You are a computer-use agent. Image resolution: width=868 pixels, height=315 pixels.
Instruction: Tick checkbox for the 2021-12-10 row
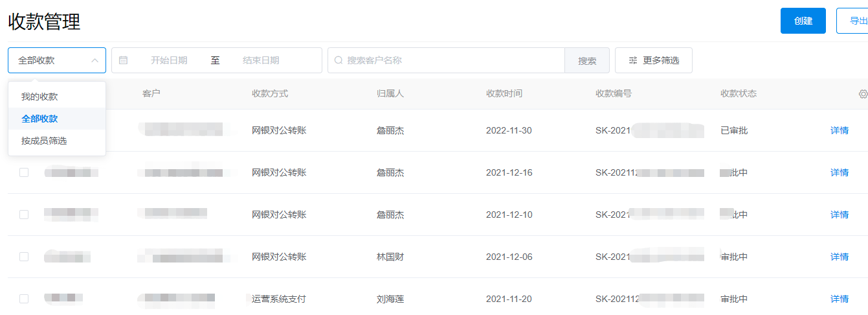pos(24,215)
